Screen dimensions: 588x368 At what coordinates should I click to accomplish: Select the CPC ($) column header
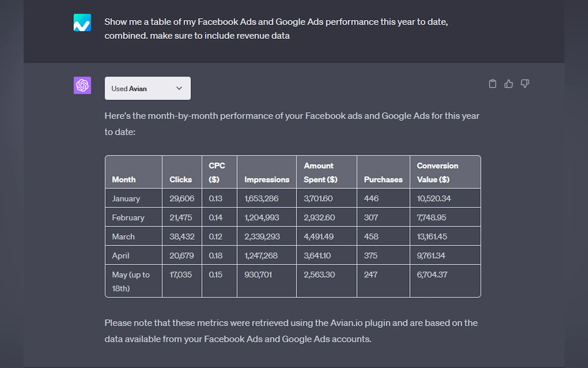[x=217, y=172]
